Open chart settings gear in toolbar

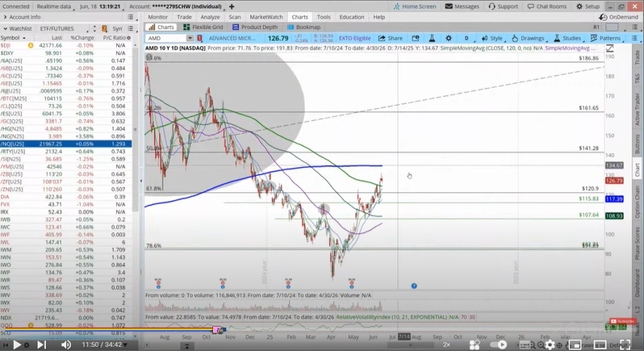click(448, 38)
